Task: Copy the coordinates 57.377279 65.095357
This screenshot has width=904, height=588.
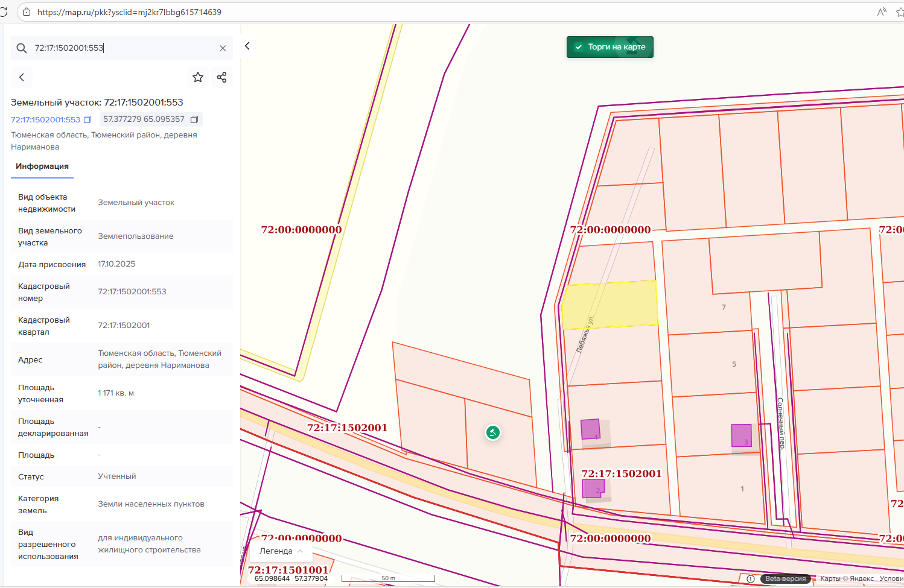Action: (194, 119)
